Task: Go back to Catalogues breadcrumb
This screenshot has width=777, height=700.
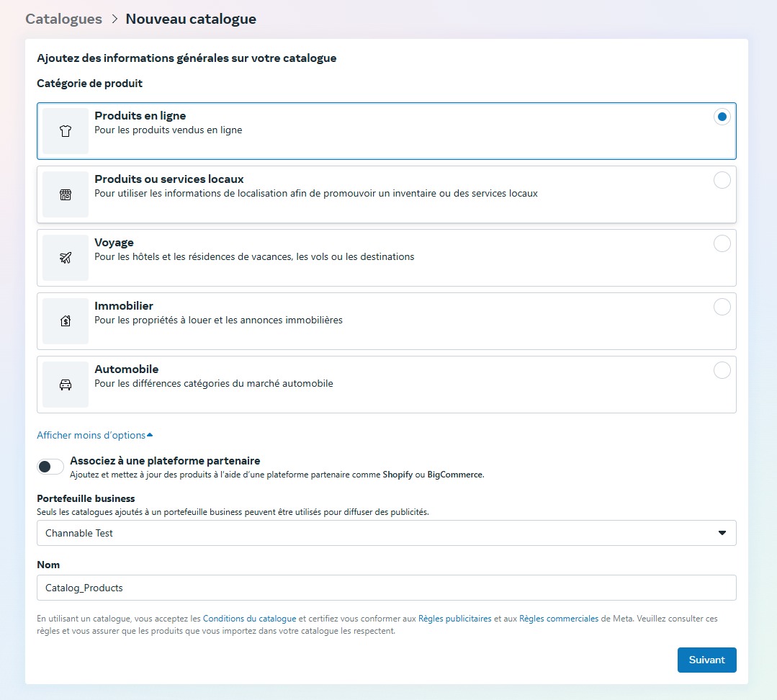Action: pos(63,19)
